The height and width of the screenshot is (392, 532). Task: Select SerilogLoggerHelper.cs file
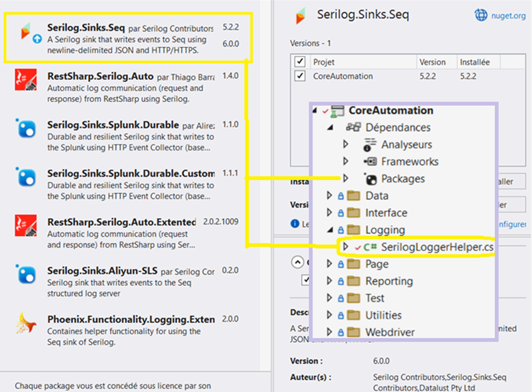coord(437,246)
